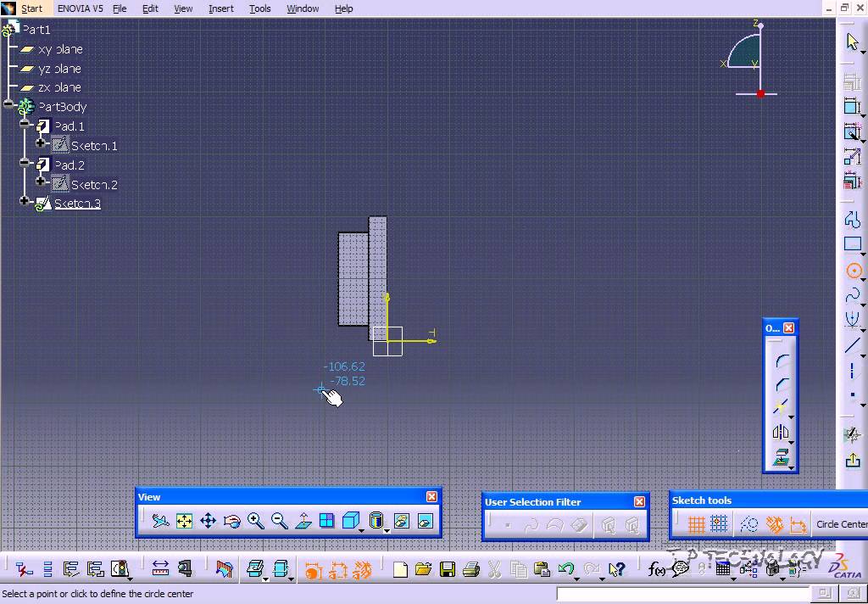Click the Swap visible space icon
868x604 pixels.
426,521
